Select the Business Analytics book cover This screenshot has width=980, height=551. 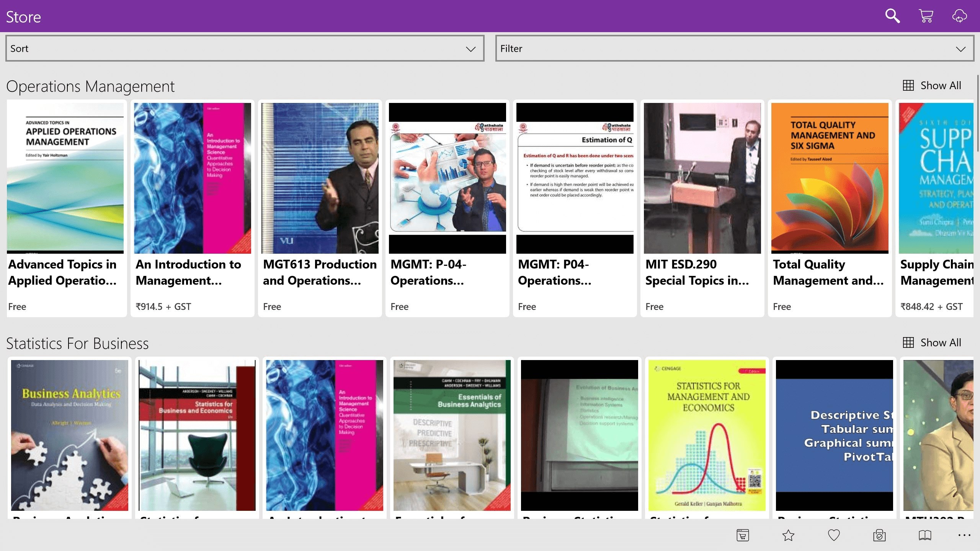coord(69,435)
